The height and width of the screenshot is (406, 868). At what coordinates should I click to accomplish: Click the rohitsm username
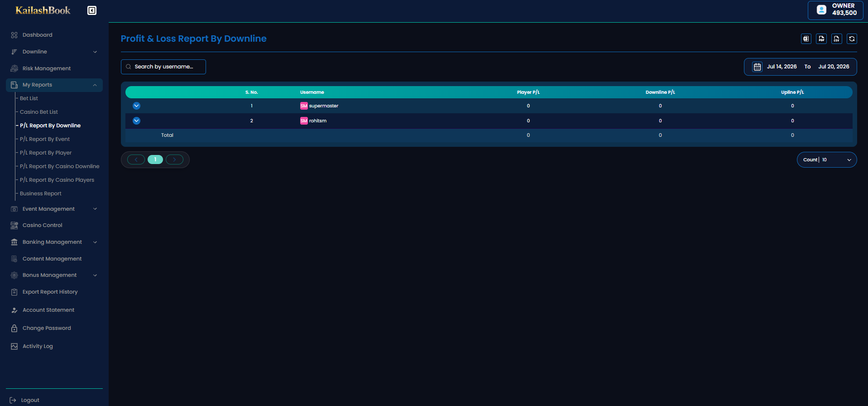pos(318,121)
